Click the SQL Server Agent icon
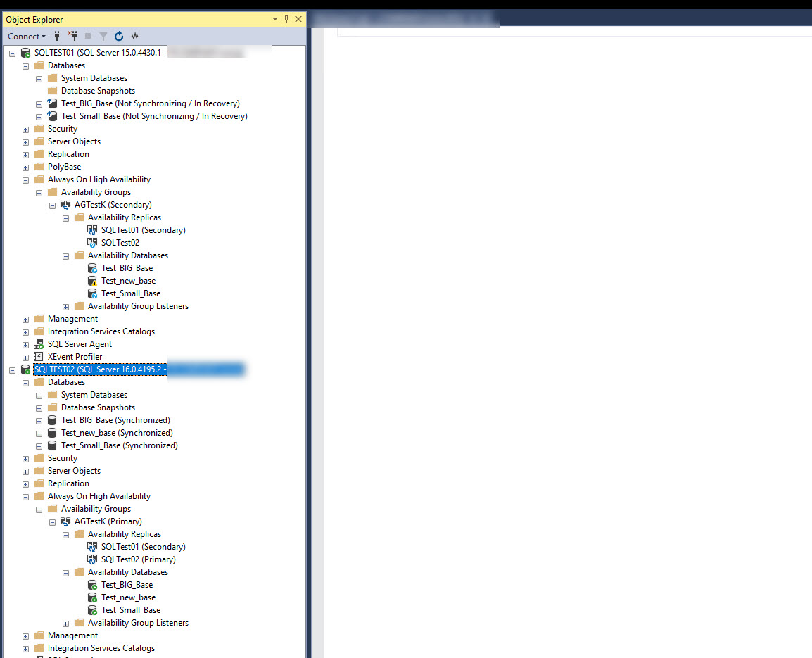812x658 pixels. [x=39, y=344]
